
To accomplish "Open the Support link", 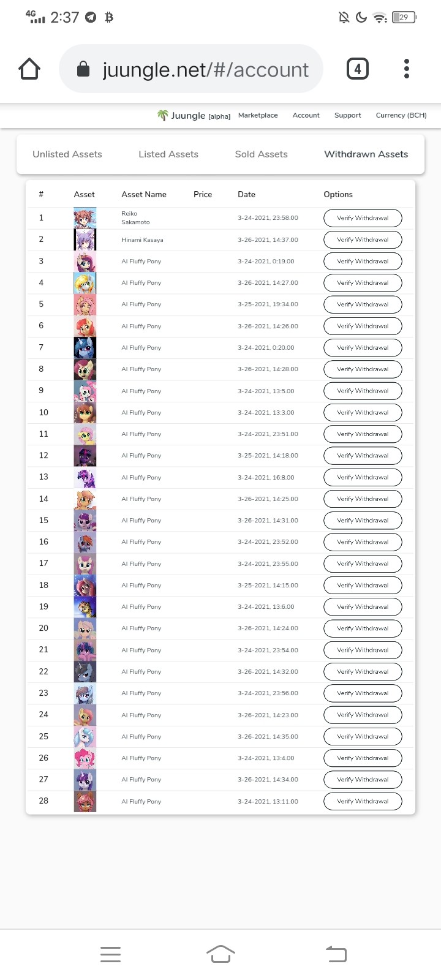I will click(x=348, y=115).
